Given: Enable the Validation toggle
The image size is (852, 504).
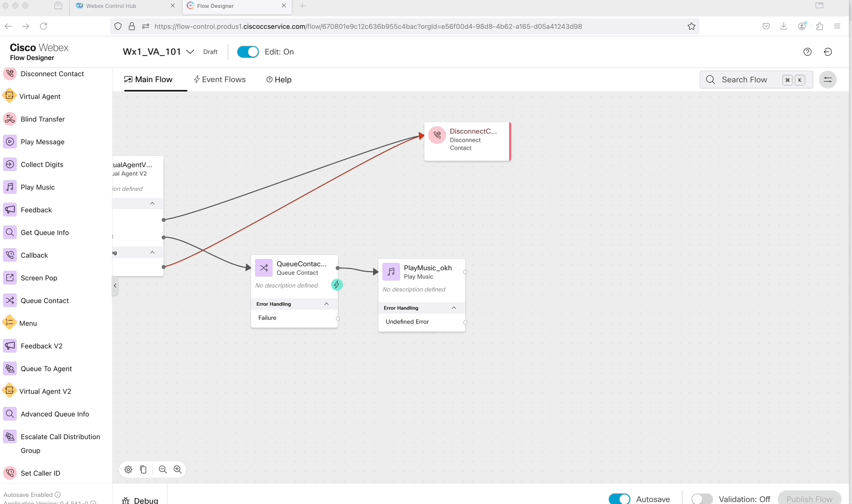Looking at the screenshot, I should 701,499.
